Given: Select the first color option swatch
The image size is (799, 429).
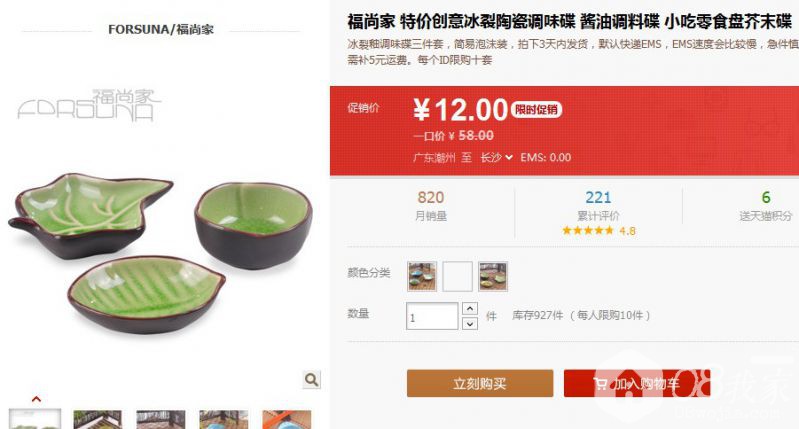Looking at the screenshot, I should click(x=422, y=276).
